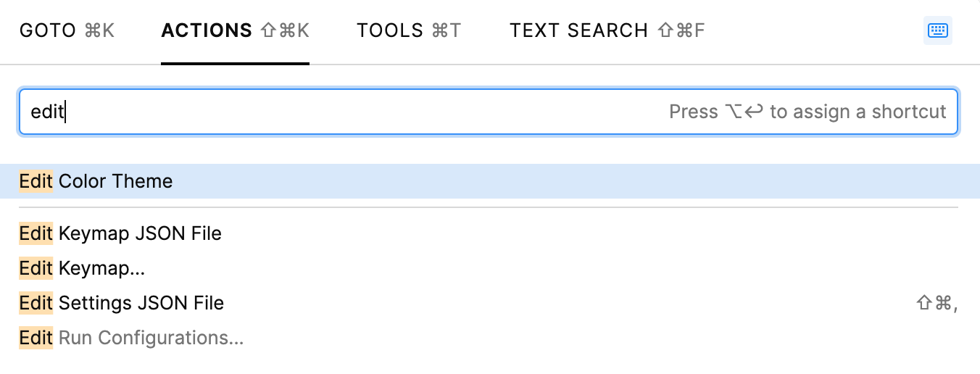
Task: Switch to the TEXT SEARCH tab
Action: click(x=607, y=30)
